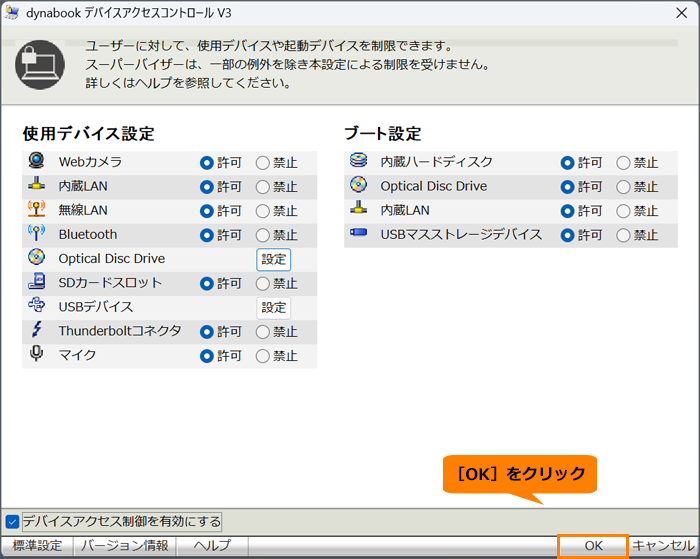Click the Bluetooth device icon
The image size is (700, 559).
click(x=36, y=233)
